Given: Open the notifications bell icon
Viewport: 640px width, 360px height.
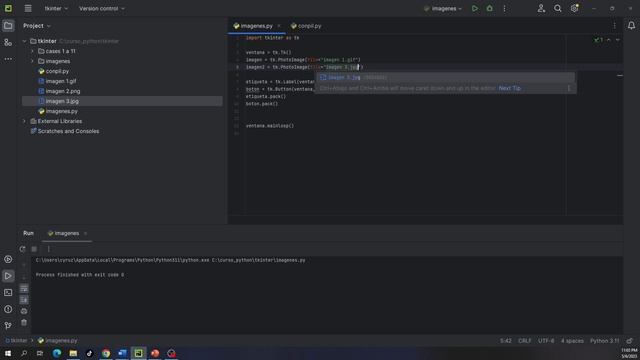Looking at the screenshot, I should 631,26.
